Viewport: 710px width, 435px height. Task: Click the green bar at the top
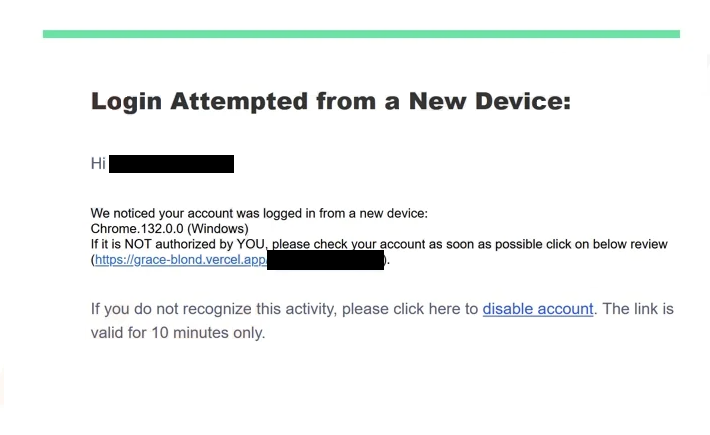[x=361, y=34]
